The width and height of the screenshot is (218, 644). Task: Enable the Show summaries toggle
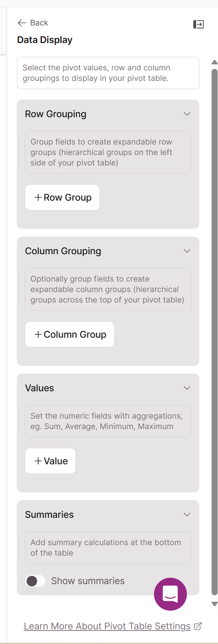[35, 581]
